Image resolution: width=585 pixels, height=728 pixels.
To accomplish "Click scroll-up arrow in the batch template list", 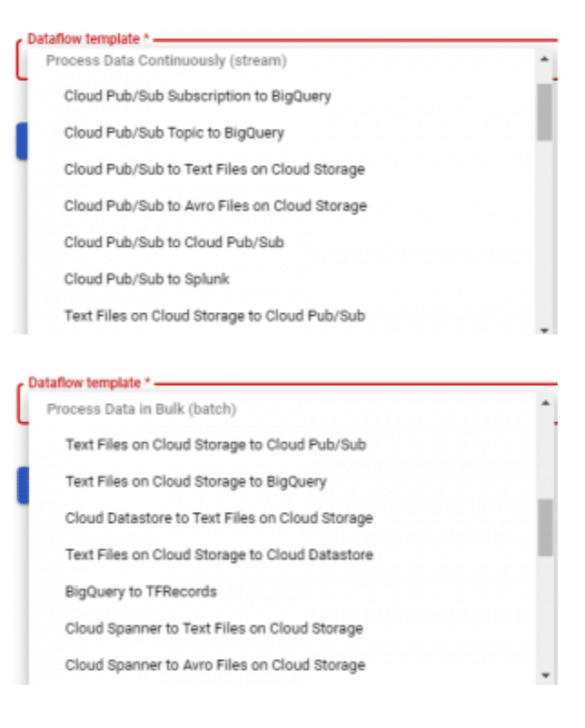I will point(545,402).
